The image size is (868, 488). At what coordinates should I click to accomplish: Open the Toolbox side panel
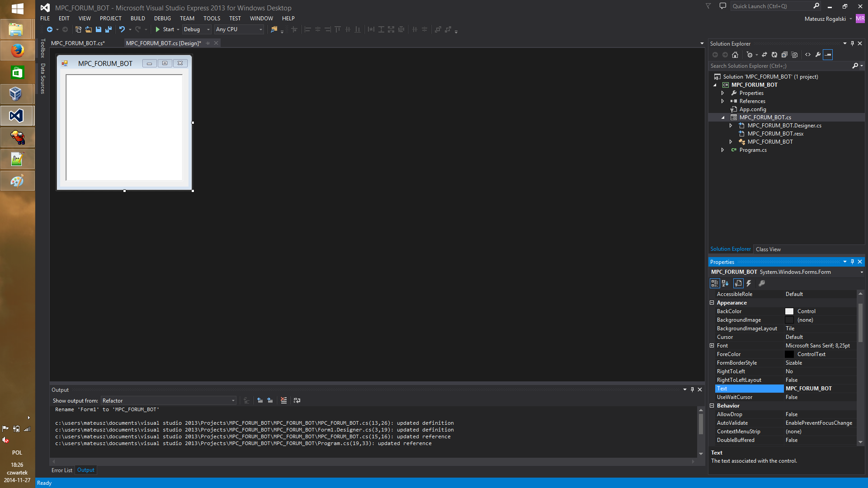click(x=43, y=48)
